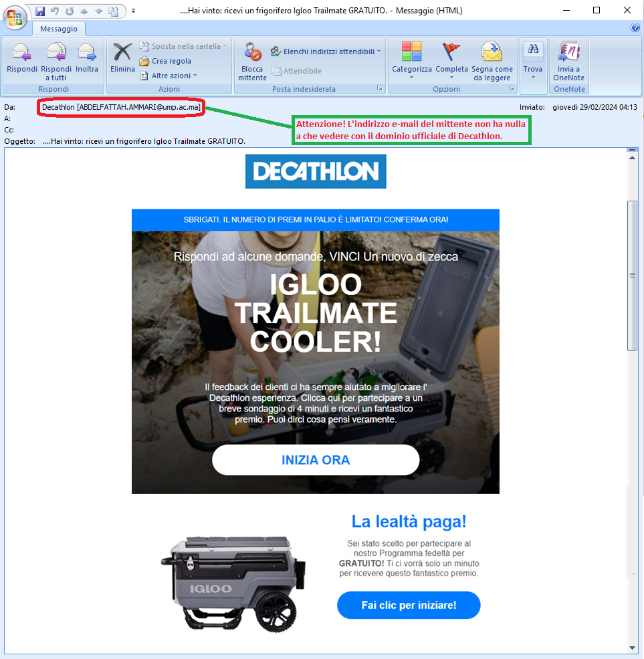Open Elenchi indirizzi attendibili dropdown
This screenshot has height=659, width=644.
click(326, 52)
